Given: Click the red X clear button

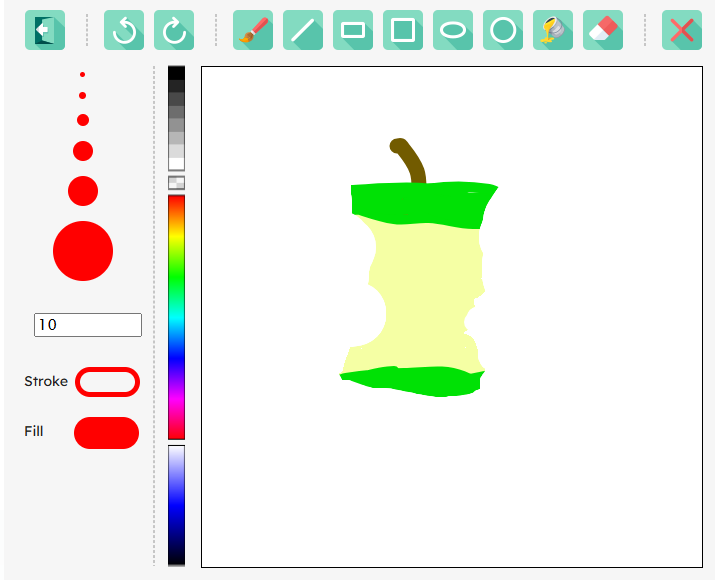Looking at the screenshot, I should [682, 30].
